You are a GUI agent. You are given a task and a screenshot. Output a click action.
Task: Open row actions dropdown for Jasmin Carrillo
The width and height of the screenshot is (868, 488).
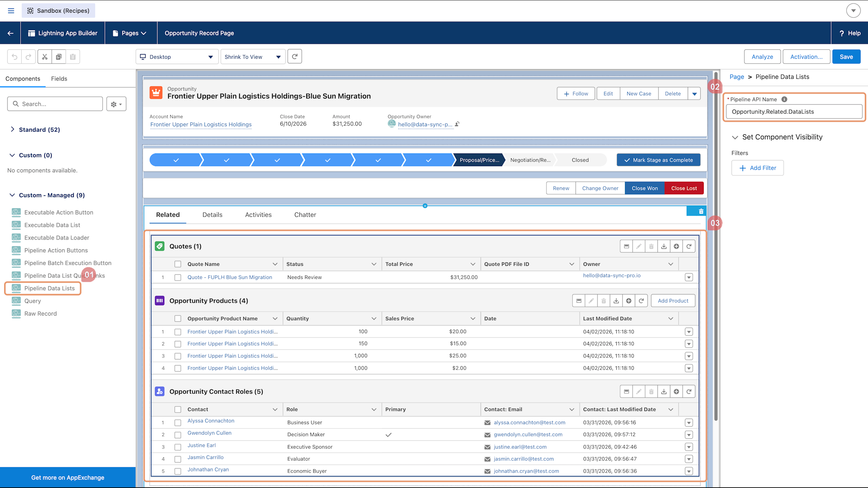689,459
